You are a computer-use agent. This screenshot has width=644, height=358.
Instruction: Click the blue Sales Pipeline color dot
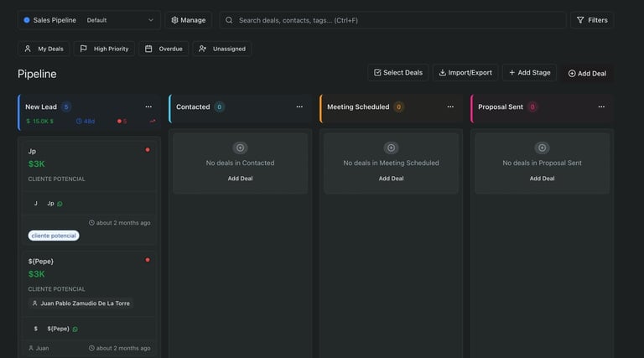point(27,20)
